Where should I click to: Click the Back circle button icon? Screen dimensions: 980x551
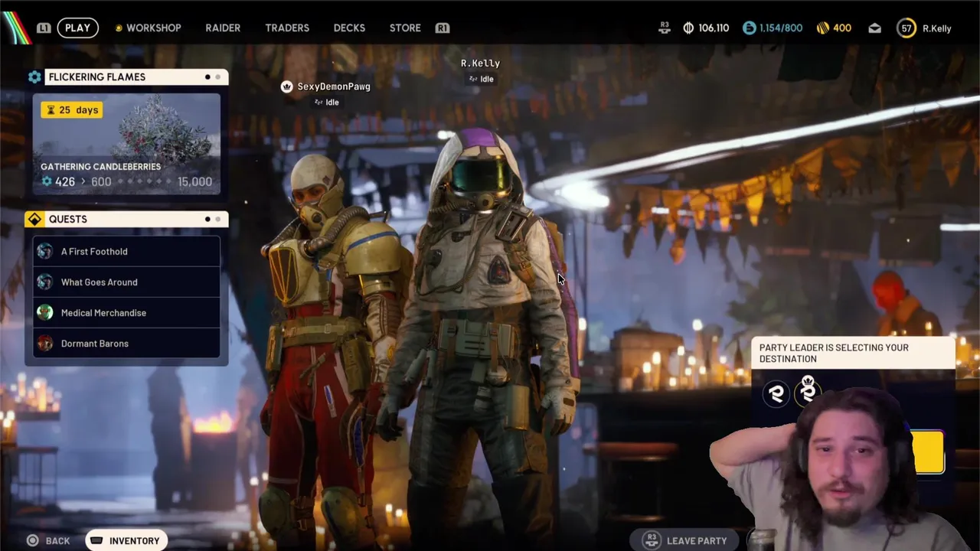tap(33, 540)
